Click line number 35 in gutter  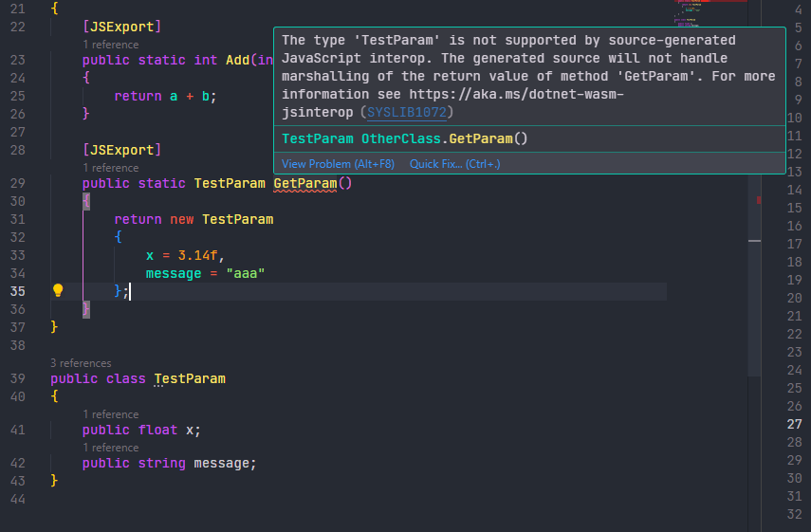tap(18, 291)
